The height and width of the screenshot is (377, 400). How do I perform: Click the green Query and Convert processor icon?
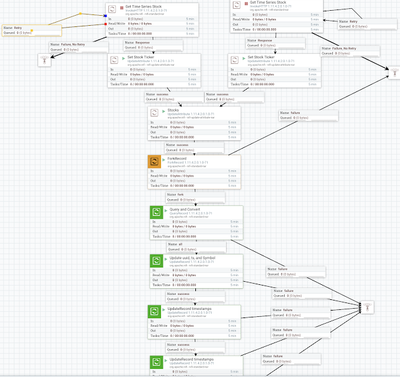156,212
